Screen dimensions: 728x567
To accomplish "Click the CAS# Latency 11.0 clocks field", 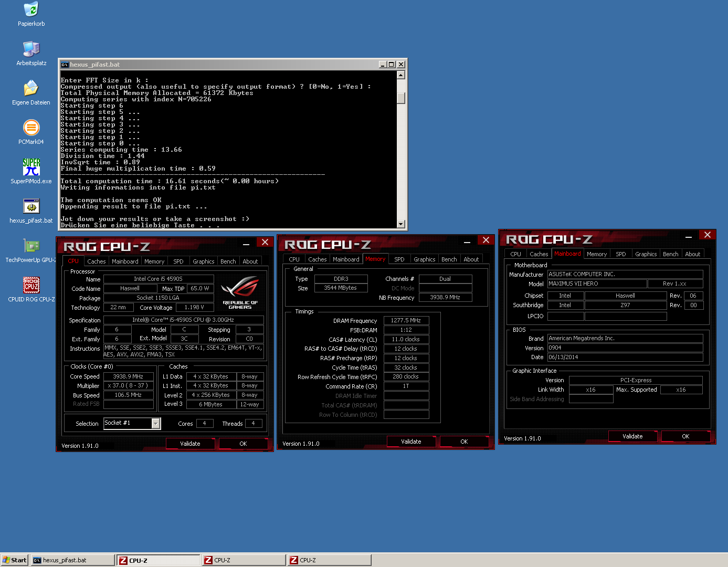I will (406, 339).
